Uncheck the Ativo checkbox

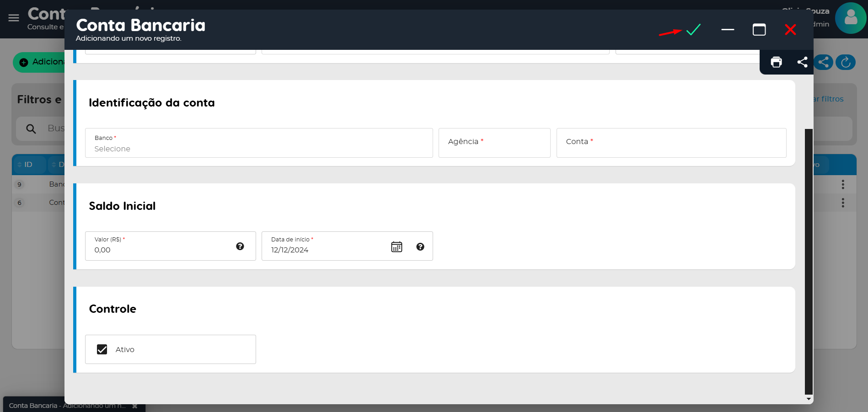(x=102, y=349)
